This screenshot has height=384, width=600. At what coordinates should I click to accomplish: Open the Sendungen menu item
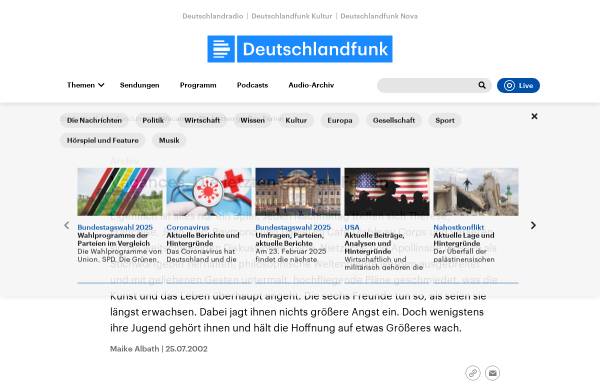coord(139,85)
